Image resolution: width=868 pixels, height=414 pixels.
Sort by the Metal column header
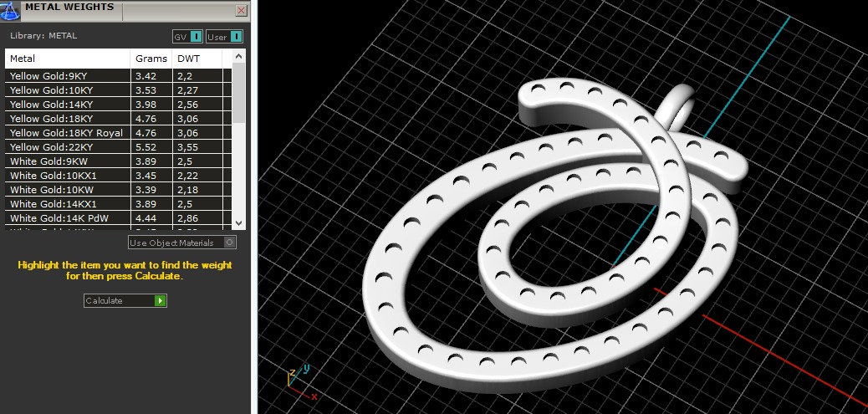(x=68, y=58)
